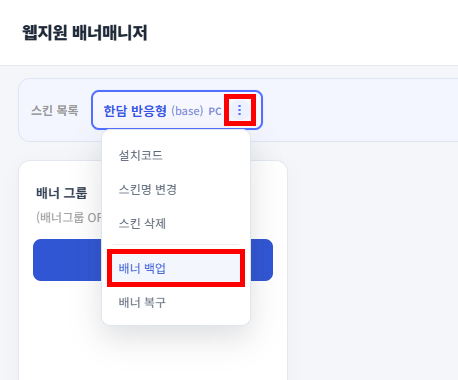The height and width of the screenshot is (380, 458).
Task: Open the three-dot skin options menu
Action: coord(240,110)
